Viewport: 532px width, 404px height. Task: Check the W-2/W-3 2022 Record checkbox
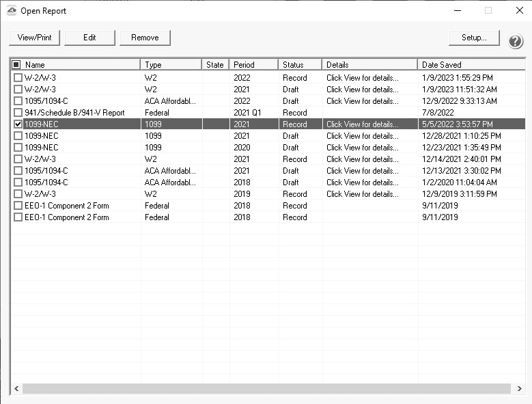click(18, 78)
